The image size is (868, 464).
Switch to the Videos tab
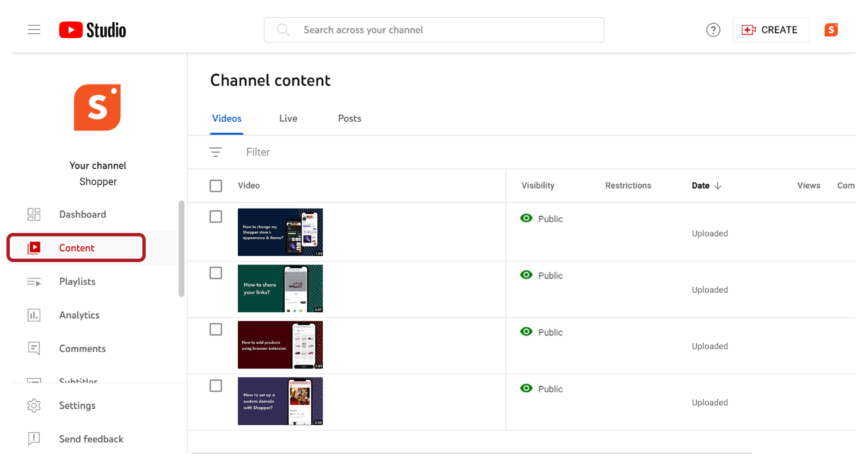click(227, 119)
